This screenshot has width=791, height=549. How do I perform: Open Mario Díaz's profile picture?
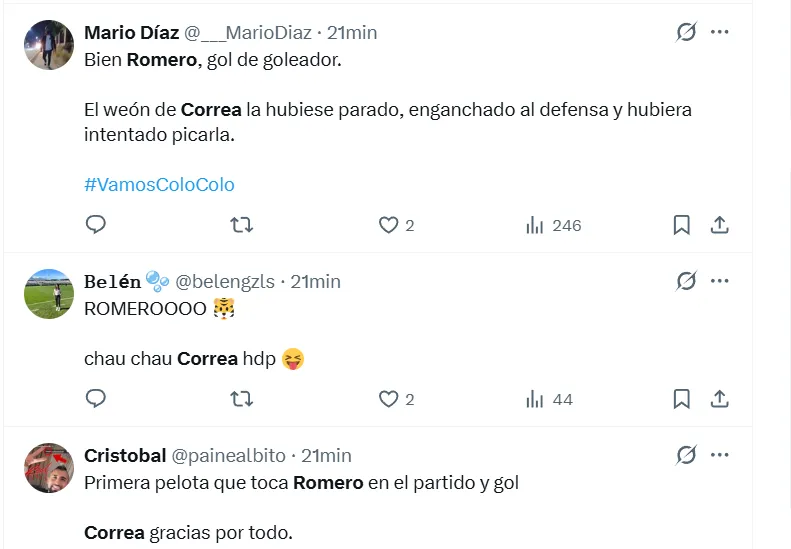[x=49, y=45]
